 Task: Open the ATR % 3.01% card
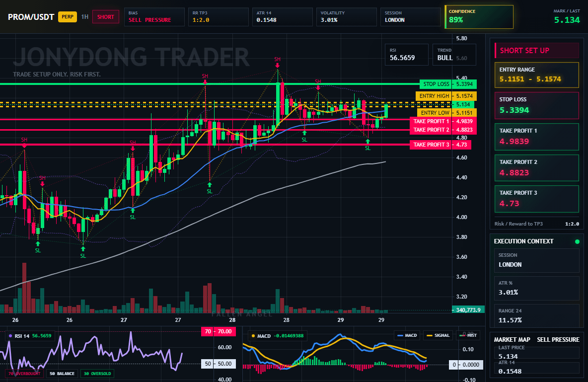pyautogui.click(x=537, y=288)
